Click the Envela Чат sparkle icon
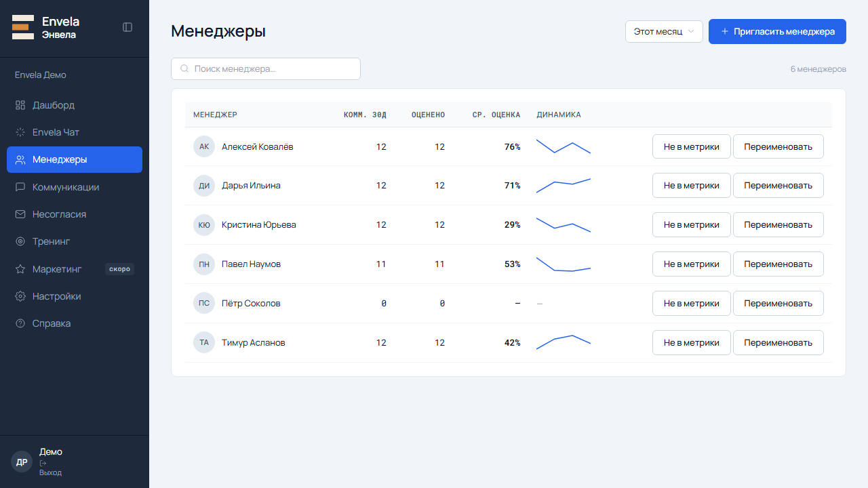 tap(20, 132)
